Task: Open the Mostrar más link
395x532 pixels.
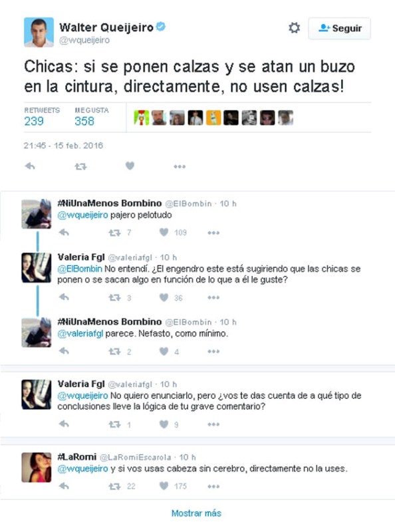Action: (196, 513)
